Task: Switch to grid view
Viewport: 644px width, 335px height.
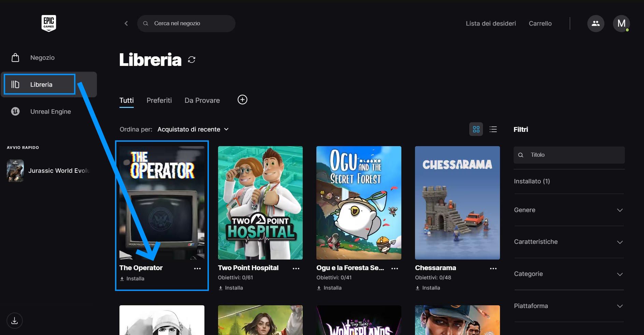Action: [x=476, y=129]
